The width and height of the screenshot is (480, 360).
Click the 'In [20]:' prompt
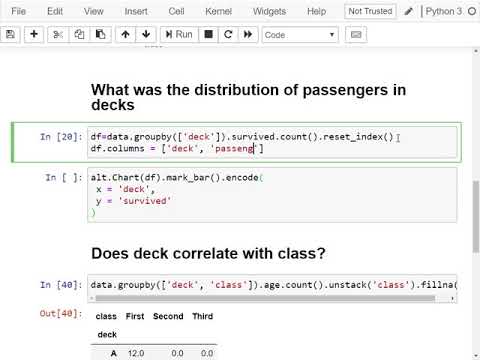pyautogui.click(x=61, y=137)
